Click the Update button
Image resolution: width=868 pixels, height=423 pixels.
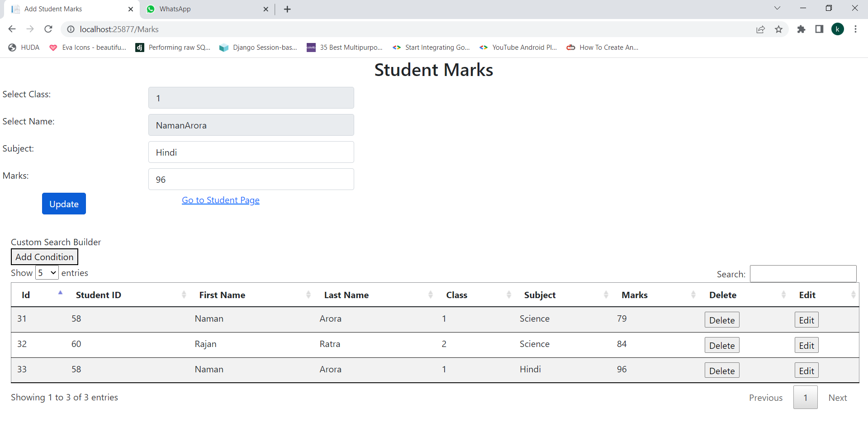64,204
